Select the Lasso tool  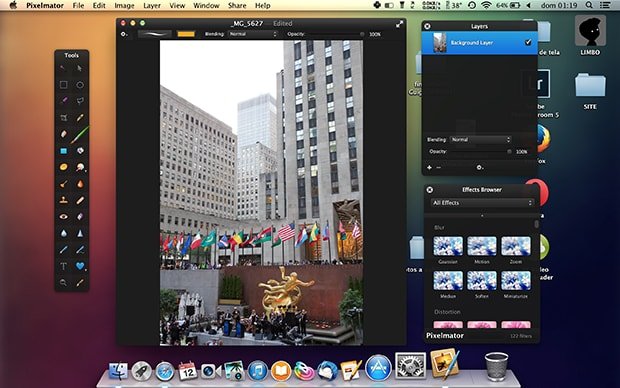coord(80,101)
